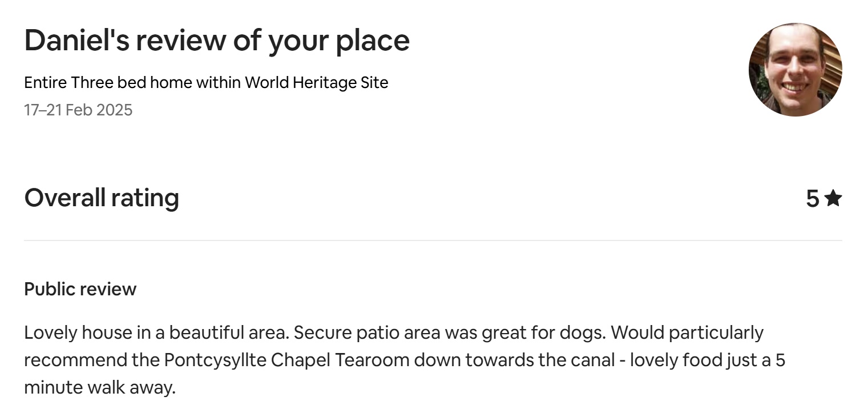Image resolution: width=868 pixels, height=417 pixels.
Task: Click the "Public review" label
Action: (80, 289)
